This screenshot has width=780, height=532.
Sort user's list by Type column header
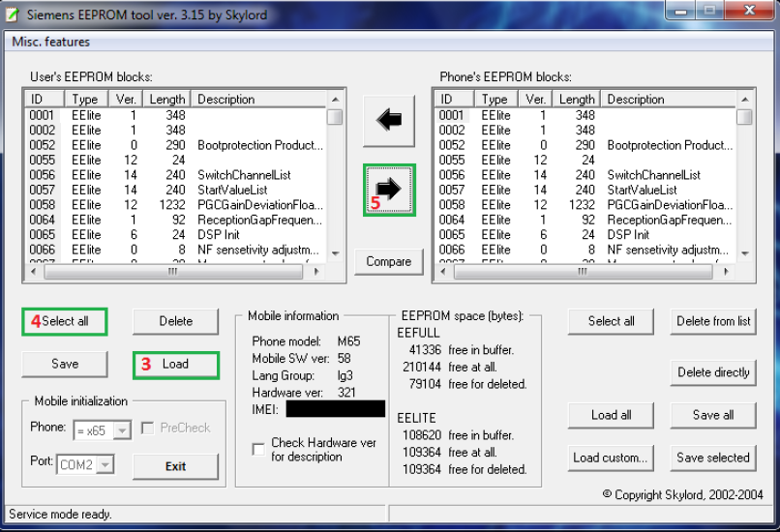[86, 100]
